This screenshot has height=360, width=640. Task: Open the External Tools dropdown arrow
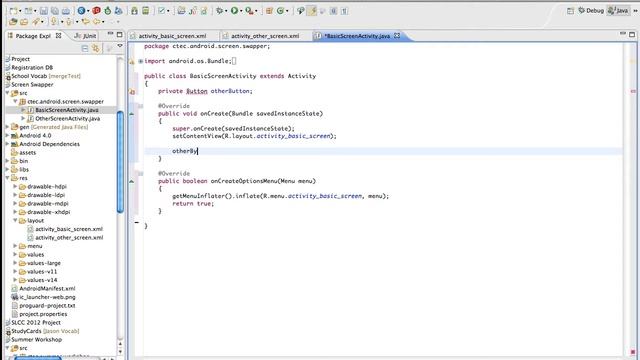256,11
